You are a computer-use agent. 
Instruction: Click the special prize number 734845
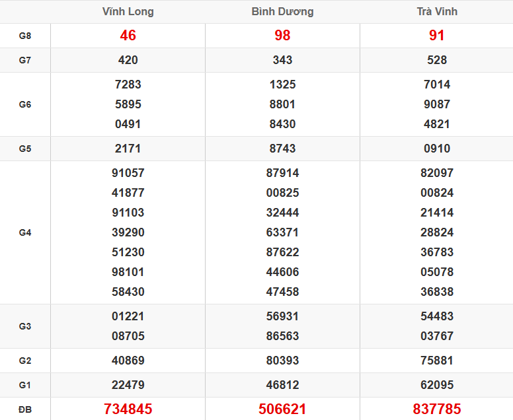pyautogui.click(x=128, y=409)
